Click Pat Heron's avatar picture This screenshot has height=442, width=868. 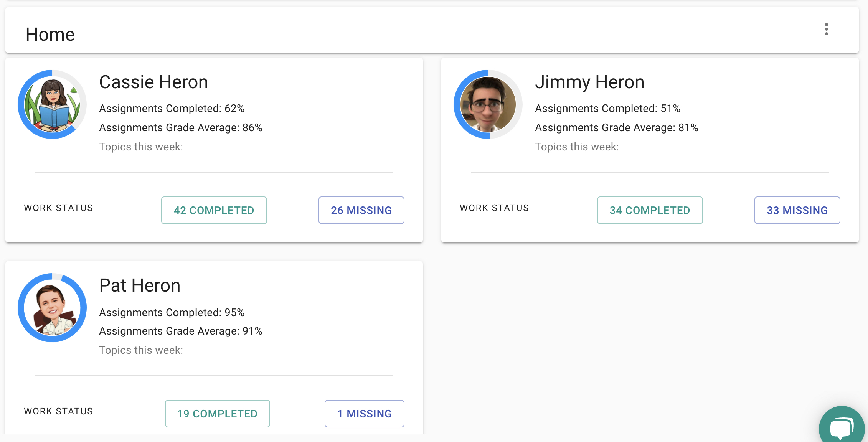click(52, 308)
